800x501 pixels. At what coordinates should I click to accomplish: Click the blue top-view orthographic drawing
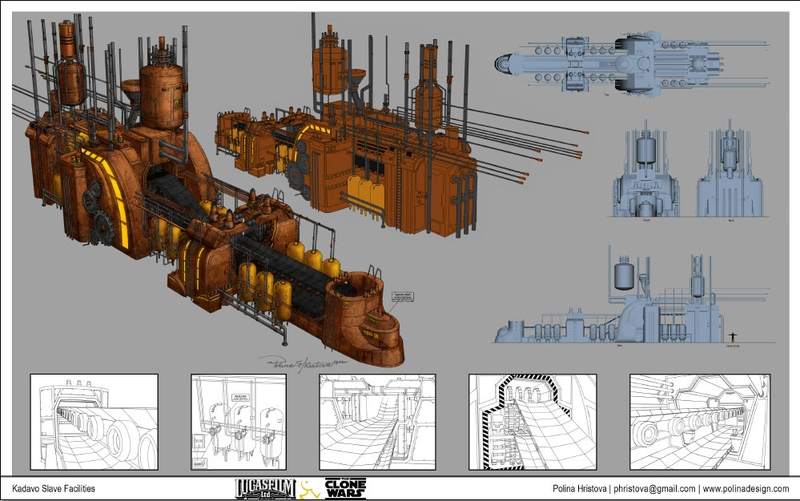pyautogui.click(x=632, y=64)
